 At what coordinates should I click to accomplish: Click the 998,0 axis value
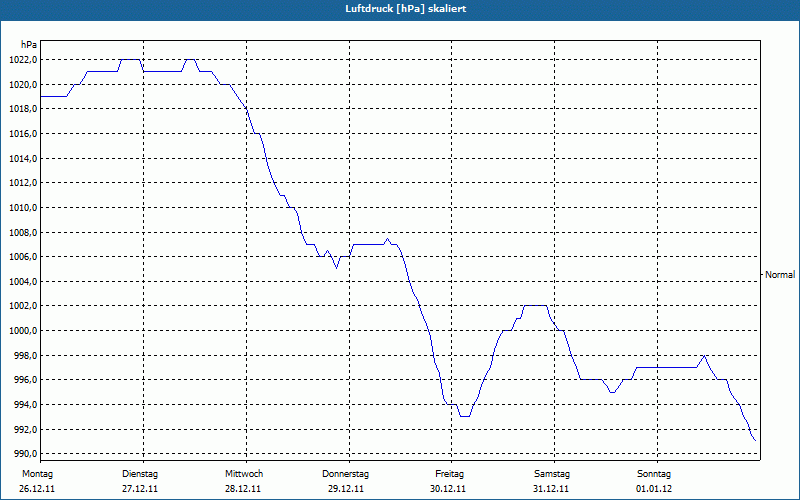[x=26, y=355]
